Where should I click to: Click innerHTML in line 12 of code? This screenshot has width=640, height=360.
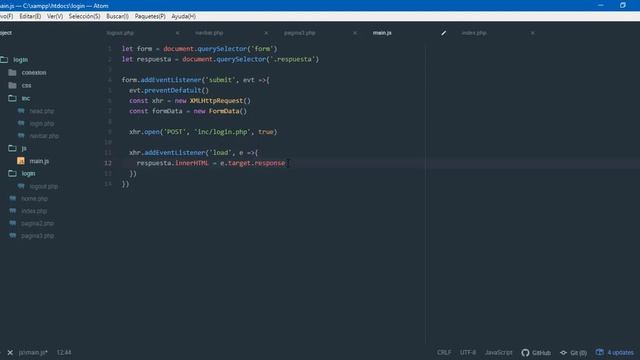pos(192,163)
